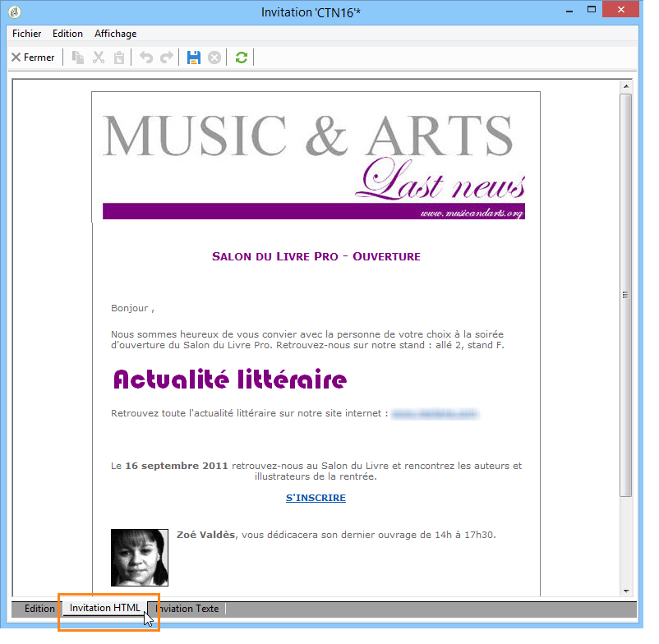This screenshot has width=659, height=644.
Task: Click the Copy icon in toolbar
Action: tap(78, 57)
